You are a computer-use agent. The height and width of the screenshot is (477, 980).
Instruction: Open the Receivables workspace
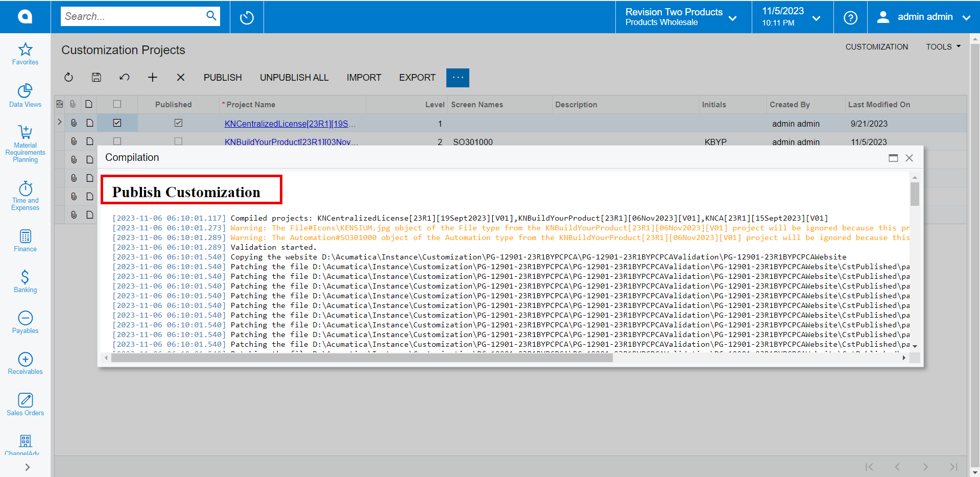click(25, 363)
